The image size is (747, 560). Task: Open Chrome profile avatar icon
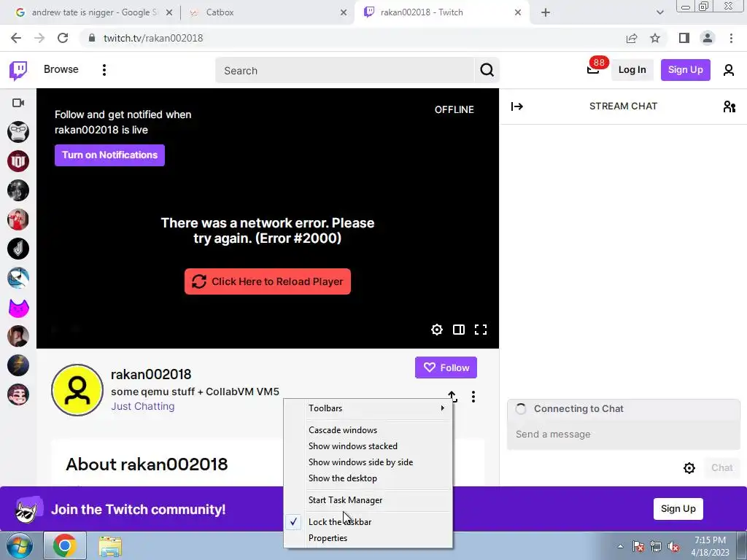tap(708, 38)
